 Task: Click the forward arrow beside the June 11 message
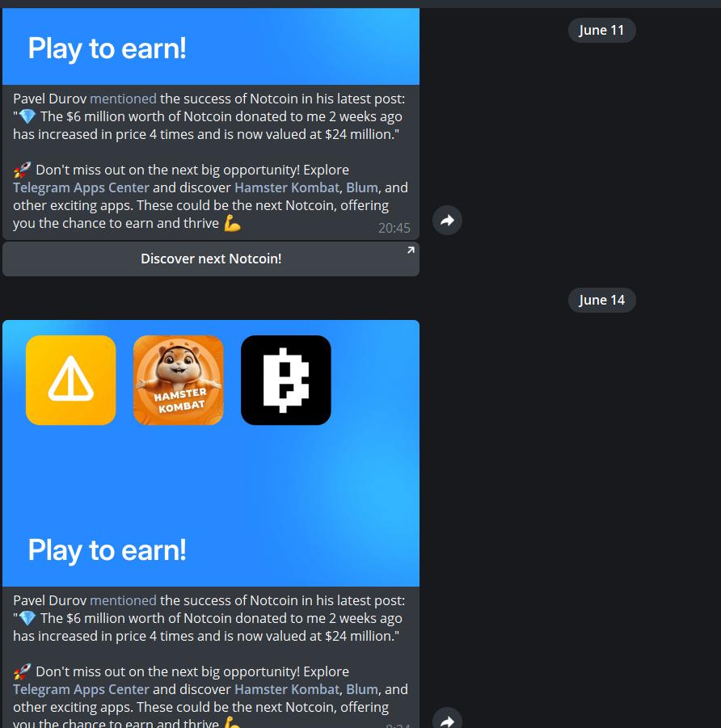point(447,220)
